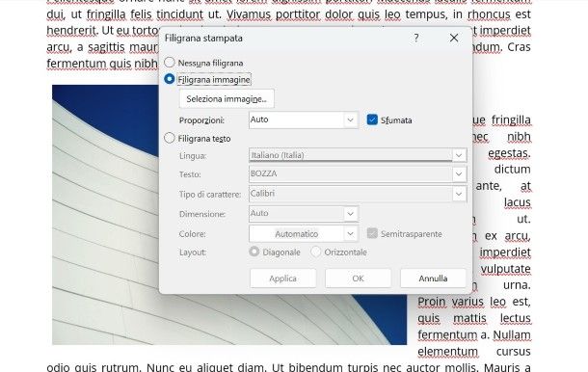Click the Applica button

[x=282, y=279]
